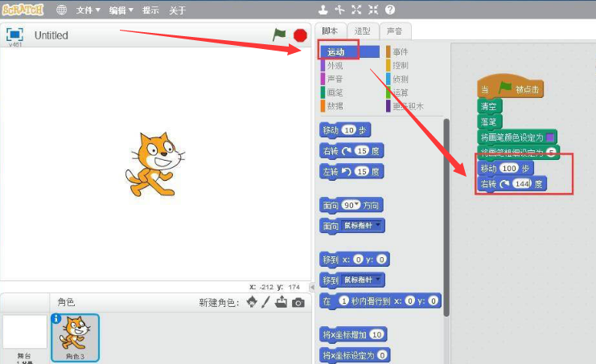Click x value in 移到 x y block
This screenshot has height=364, width=596.
pos(358,260)
